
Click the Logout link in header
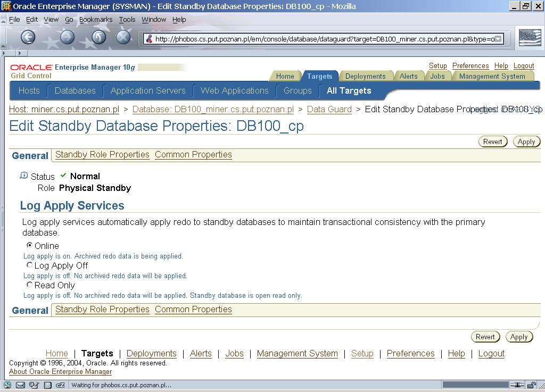524,65
